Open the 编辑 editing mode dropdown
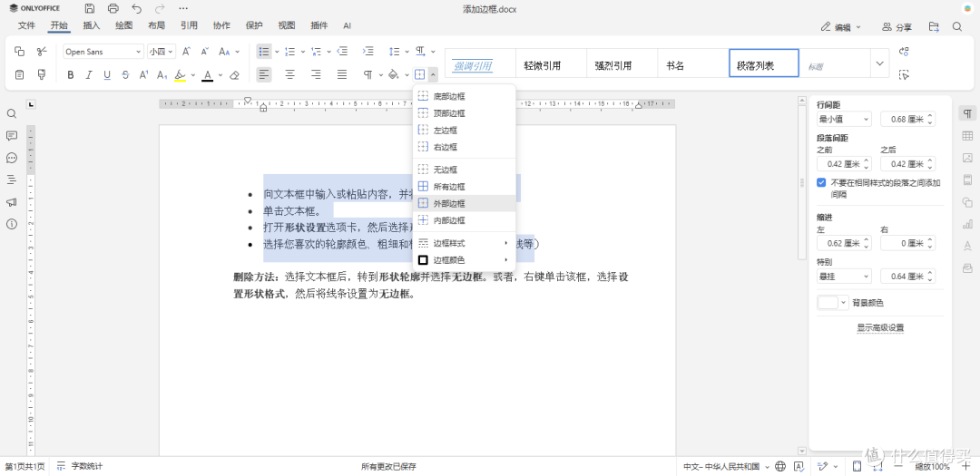Viewport: 980px width, 476px height. (x=841, y=27)
